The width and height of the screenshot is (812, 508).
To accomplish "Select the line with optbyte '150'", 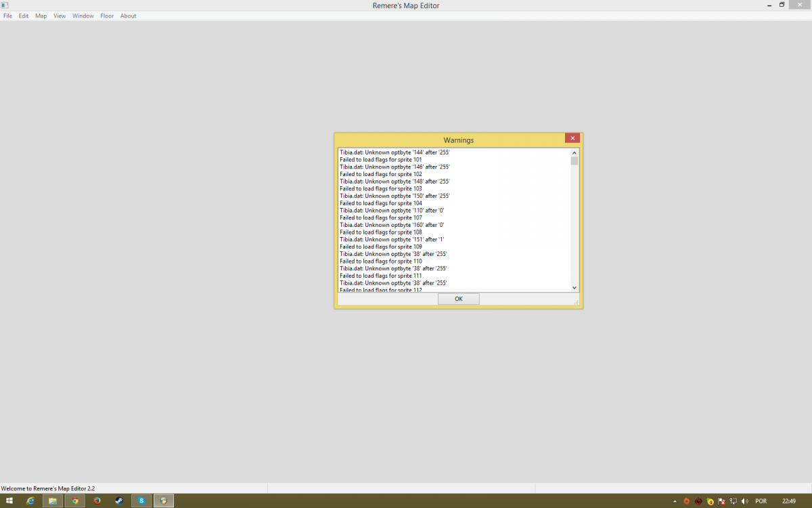I will pyautogui.click(x=394, y=196).
